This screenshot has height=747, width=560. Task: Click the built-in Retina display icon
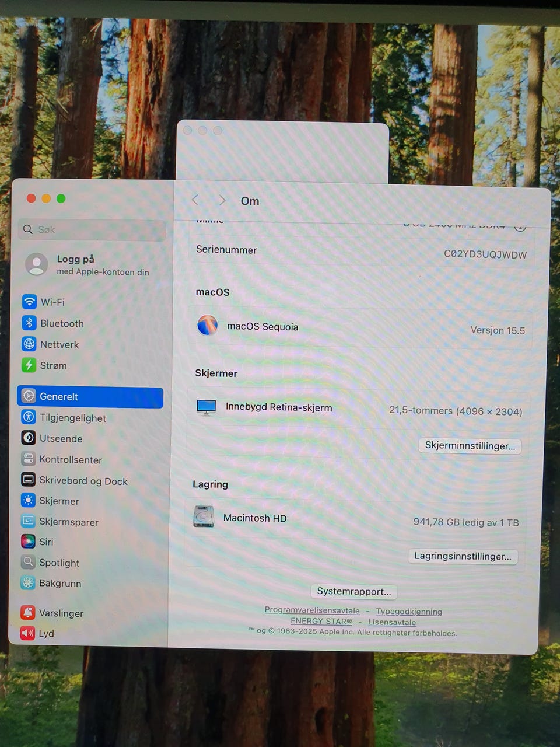206,407
